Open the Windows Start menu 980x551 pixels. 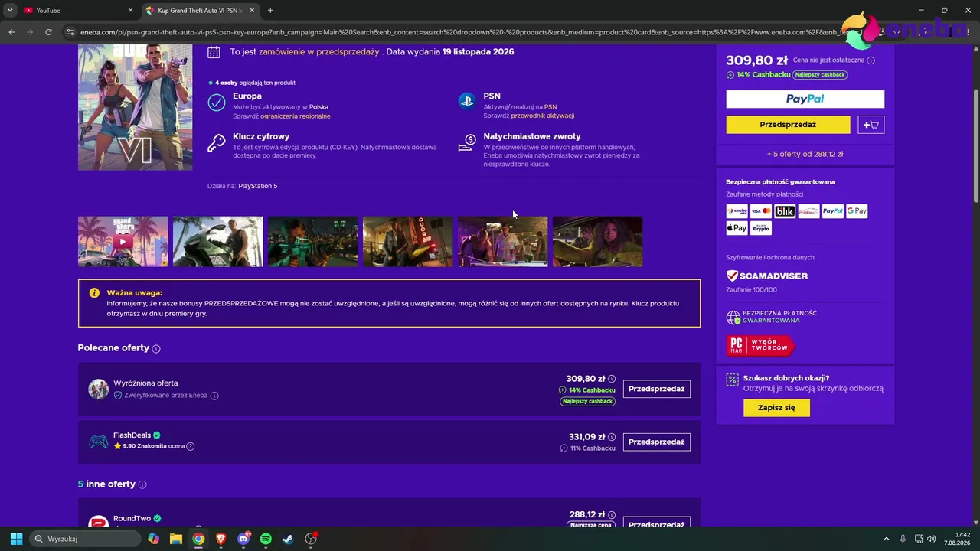(16, 539)
